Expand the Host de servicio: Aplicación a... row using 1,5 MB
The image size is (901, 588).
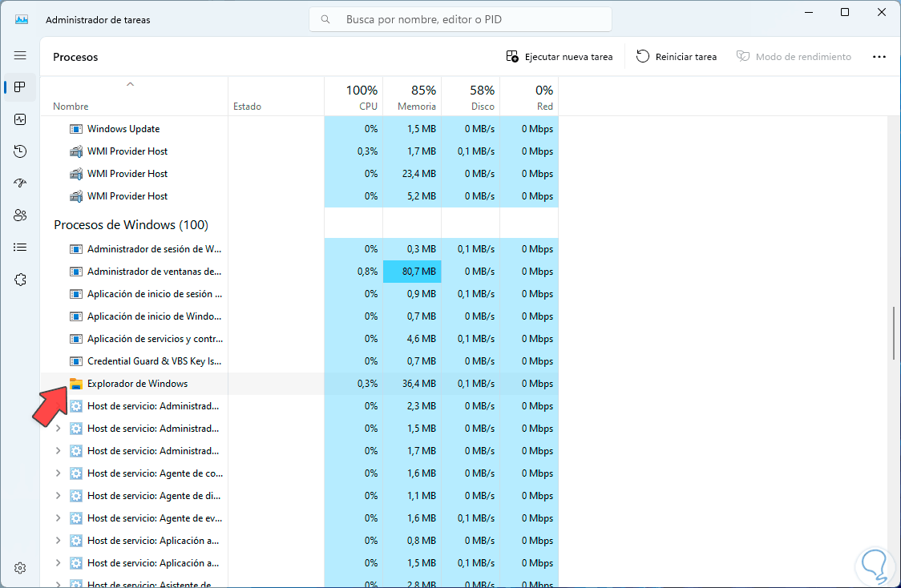(x=58, y=562)
